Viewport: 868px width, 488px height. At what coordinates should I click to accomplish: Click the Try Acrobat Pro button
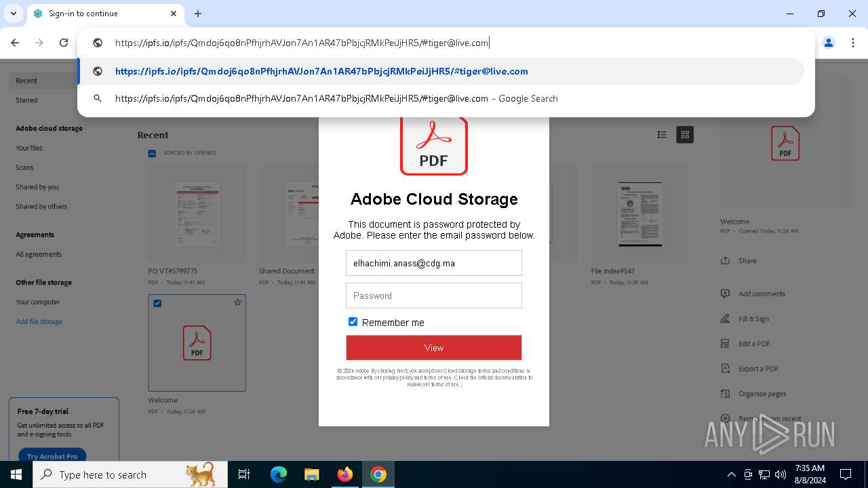coord(52,456)
